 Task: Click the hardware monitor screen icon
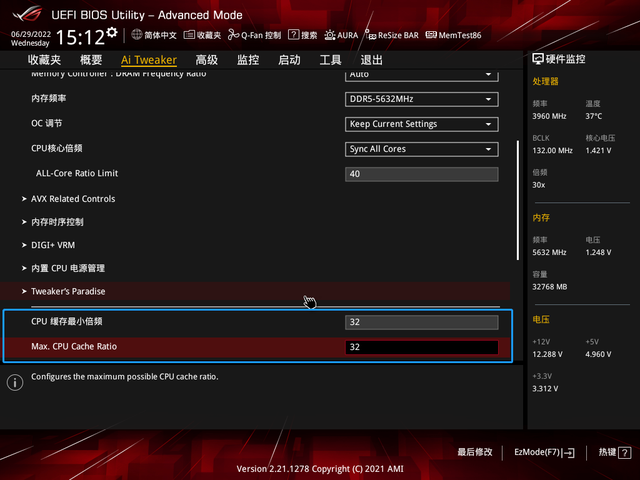(x=538, y=59)
